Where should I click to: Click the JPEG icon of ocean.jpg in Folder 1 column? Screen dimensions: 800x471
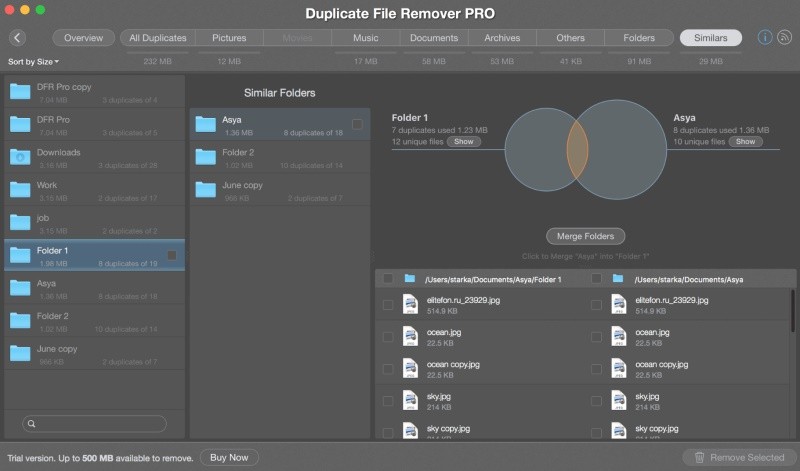pos(410,337)
